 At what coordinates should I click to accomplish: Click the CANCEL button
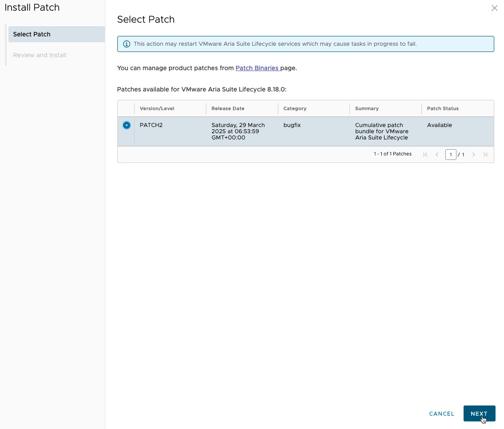coord(442,413)
